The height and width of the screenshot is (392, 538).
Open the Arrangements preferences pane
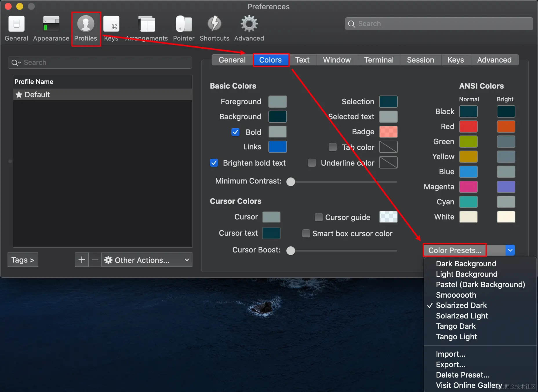tap(147, 29)
